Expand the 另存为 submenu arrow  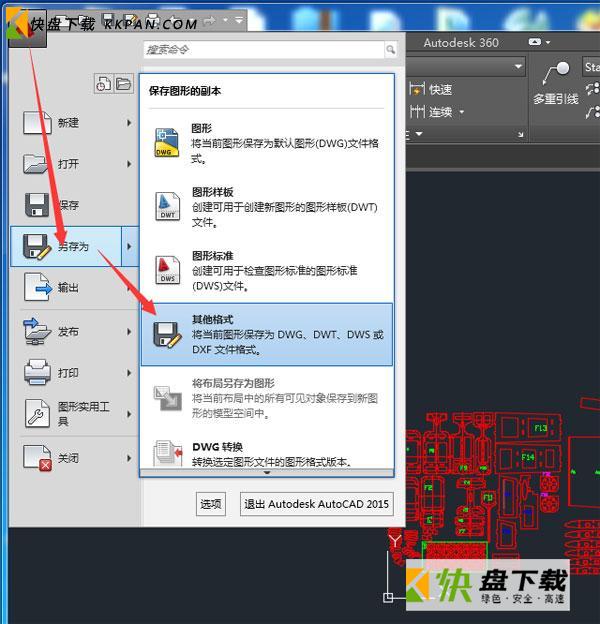pos(129,246)
